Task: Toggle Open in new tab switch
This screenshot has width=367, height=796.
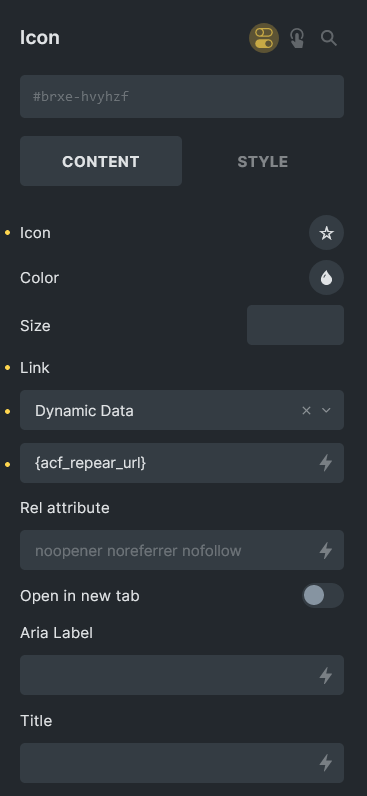Action: pos(323,595)
